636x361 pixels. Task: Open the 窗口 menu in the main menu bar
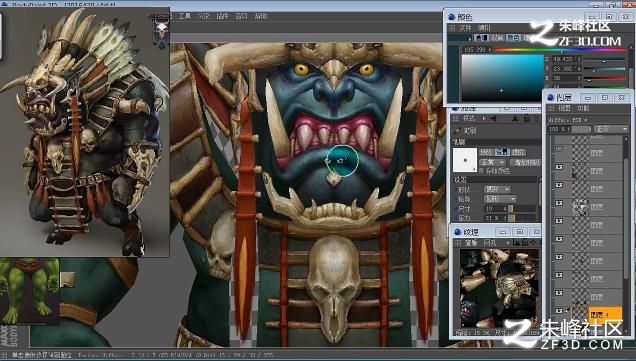[241, 16]
